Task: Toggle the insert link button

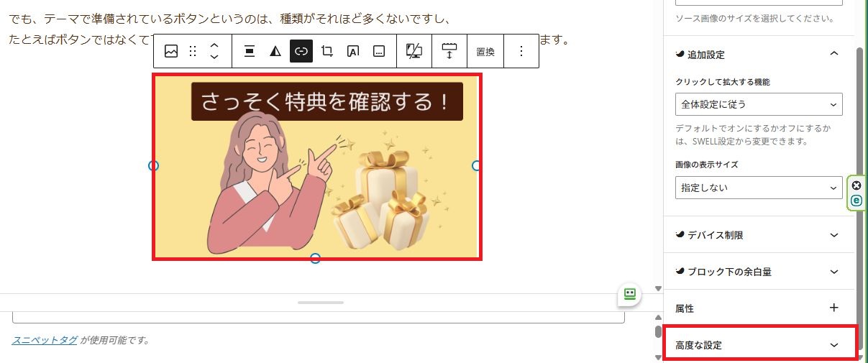Action: point(301,51)
